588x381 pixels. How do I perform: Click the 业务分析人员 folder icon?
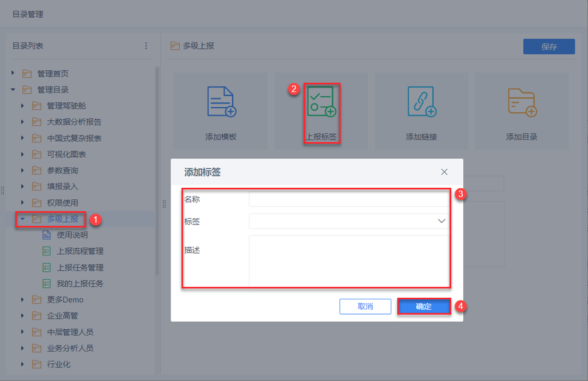[x=37, y=348]
